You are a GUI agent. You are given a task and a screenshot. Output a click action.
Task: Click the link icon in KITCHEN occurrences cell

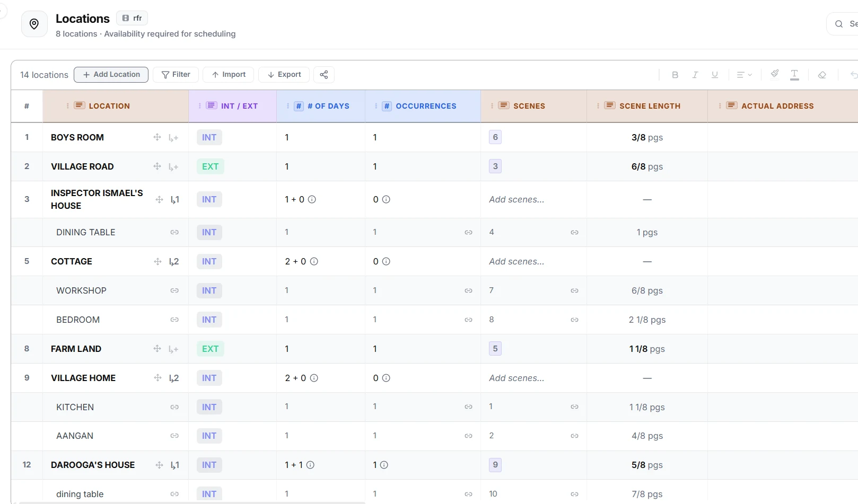tap(468, 407)
